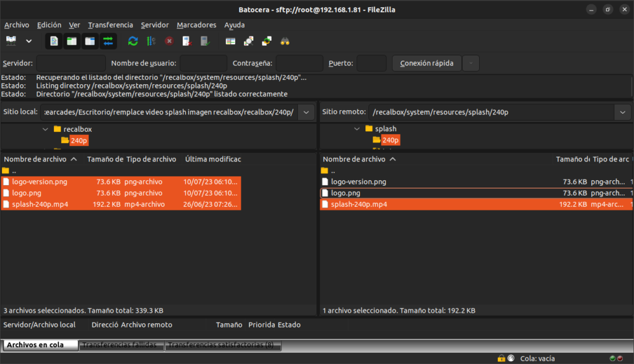
Task: Focus the Contraseña input field
Action: coord(299,63)
